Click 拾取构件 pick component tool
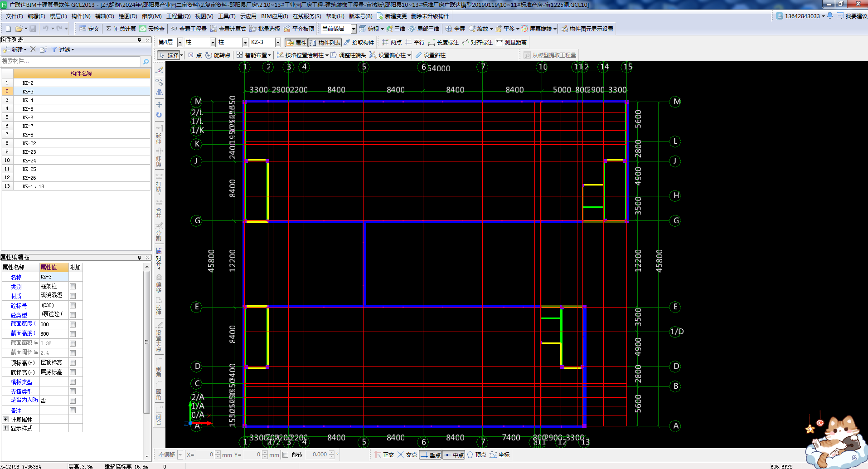This screenshot has width=868, height=469. (x=359, y=42)
